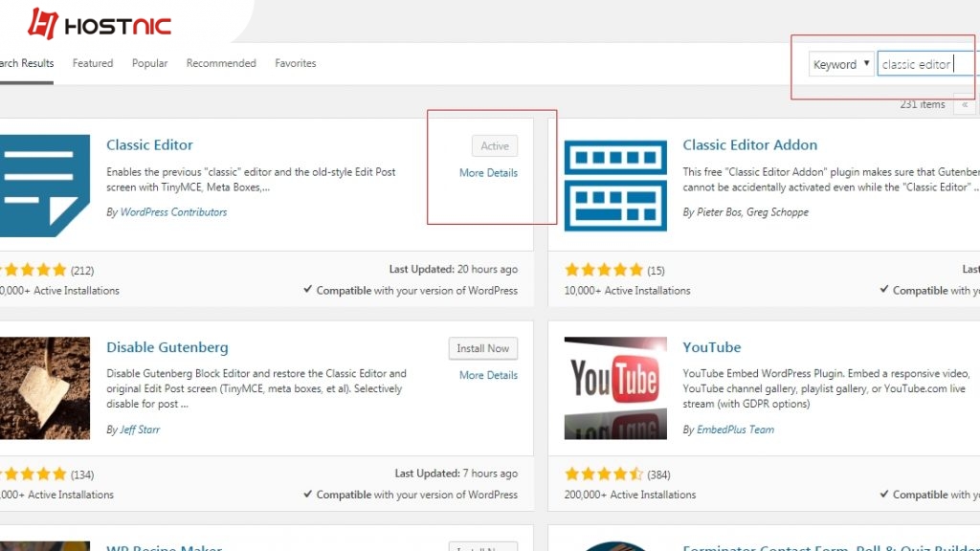The height and width of the screenshot is (551, 980).
Task: Click the Classic Editor Addon star rating
Action: tap(603, 270)
